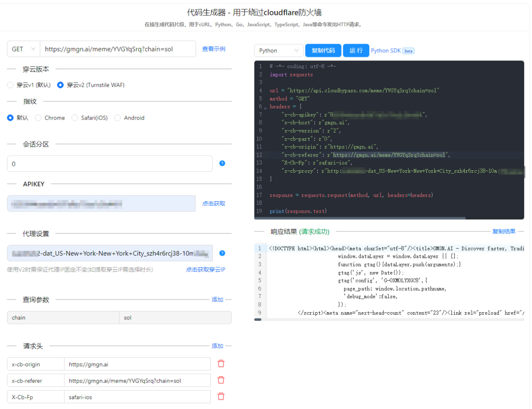This screenshot has height=409, width=532.
Task: Select 穿云v1 (默认) version option
Action: [x=10, y=85]
